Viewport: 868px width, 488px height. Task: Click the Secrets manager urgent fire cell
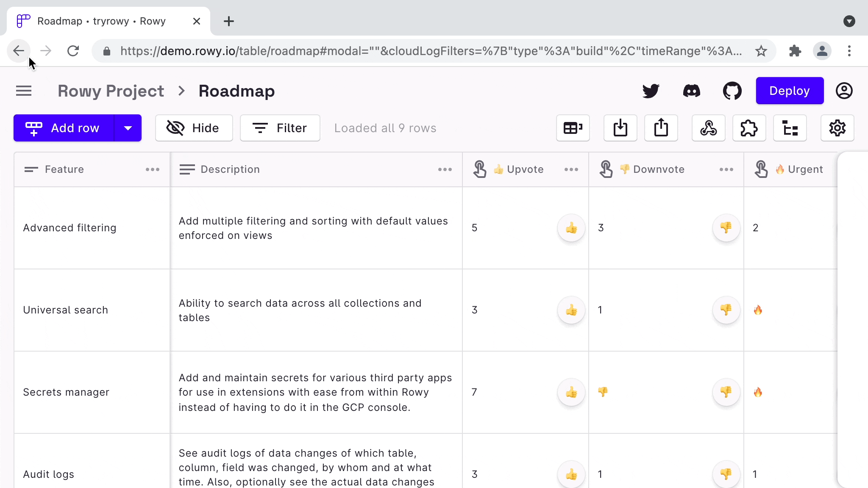point(791,392)
